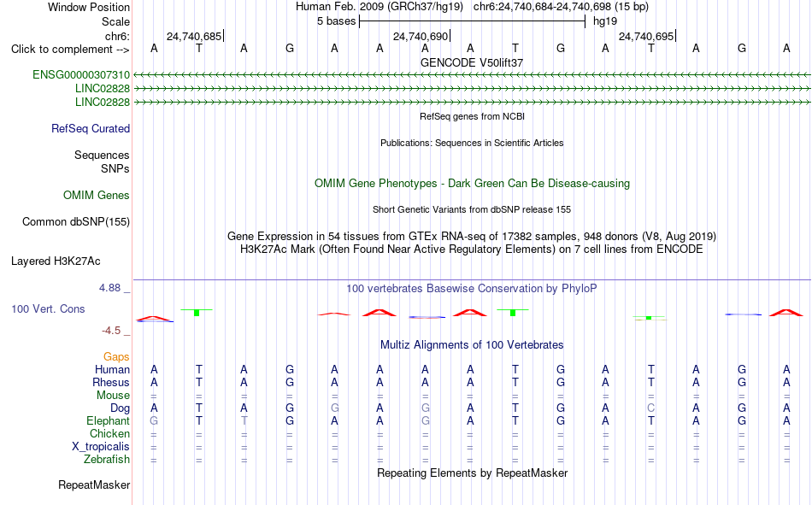Select the Rhesus species row label
Viewport: 812px width, 505px height.
111,383
